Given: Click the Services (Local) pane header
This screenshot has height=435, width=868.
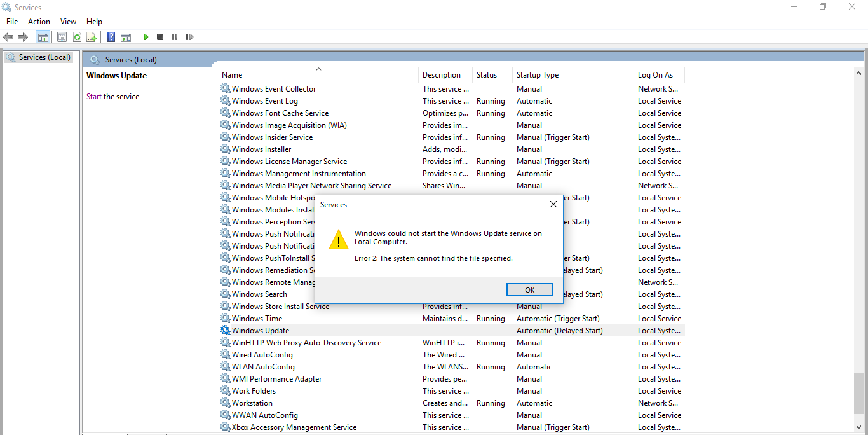Looking at the screenshot, I should click(131, 59).
